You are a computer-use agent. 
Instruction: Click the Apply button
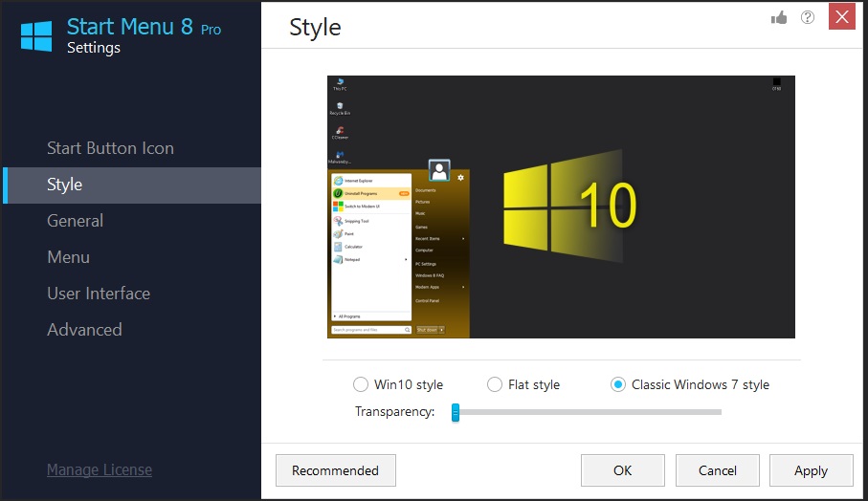click(x=811, y=470)
